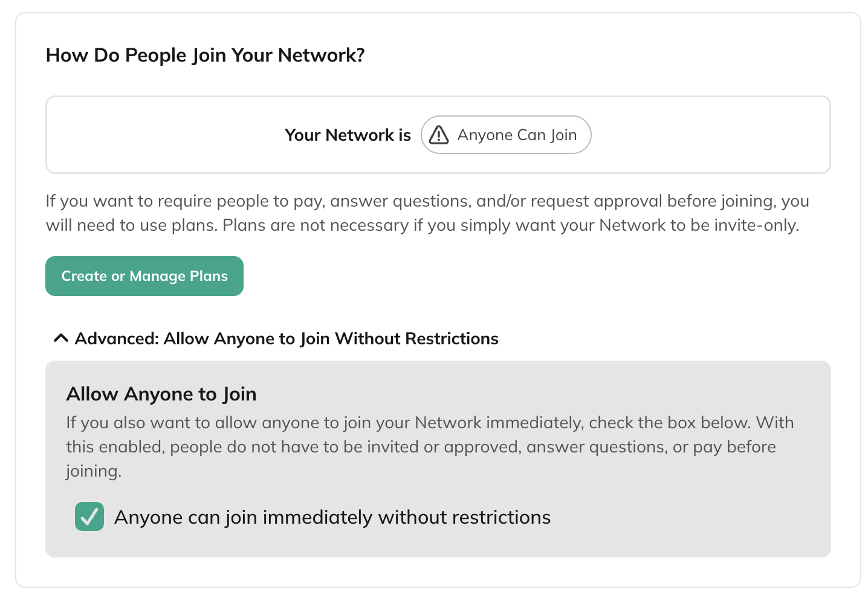Click the collapse arrow above the gray panel
This screenshot has width=868, height=598.
(x=60, y=338)
